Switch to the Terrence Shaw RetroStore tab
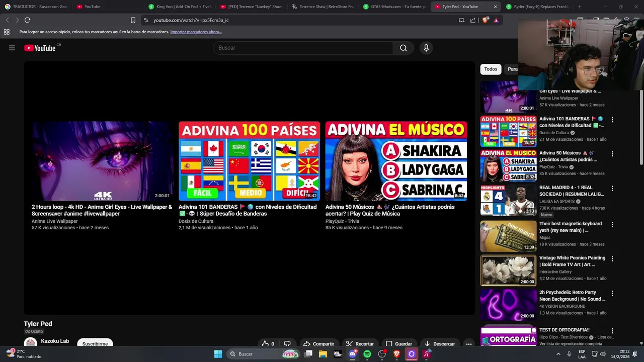The width and height of the screenshot is (644, 362). click(324, 7)
